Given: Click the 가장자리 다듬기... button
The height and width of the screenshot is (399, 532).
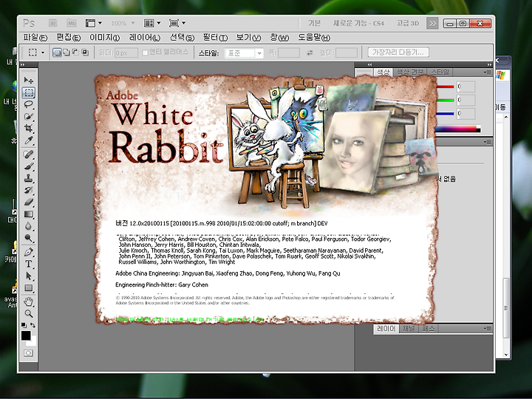Looking at the screenshot, I should click(x=398, y=52).
